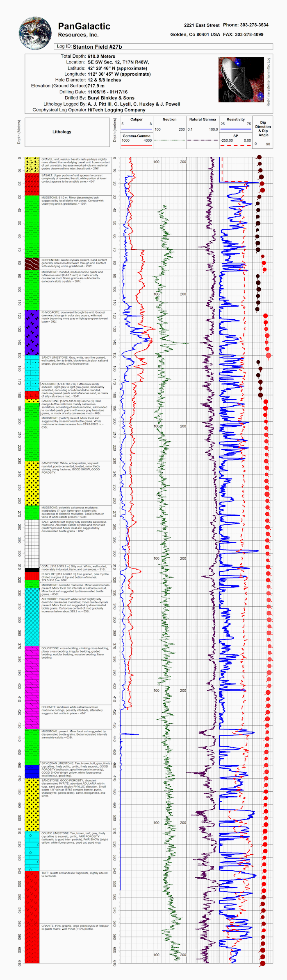Viewport: 287px width, 980px height.
Task: Select the Caliper track header
Action: [x=137, y=123]
